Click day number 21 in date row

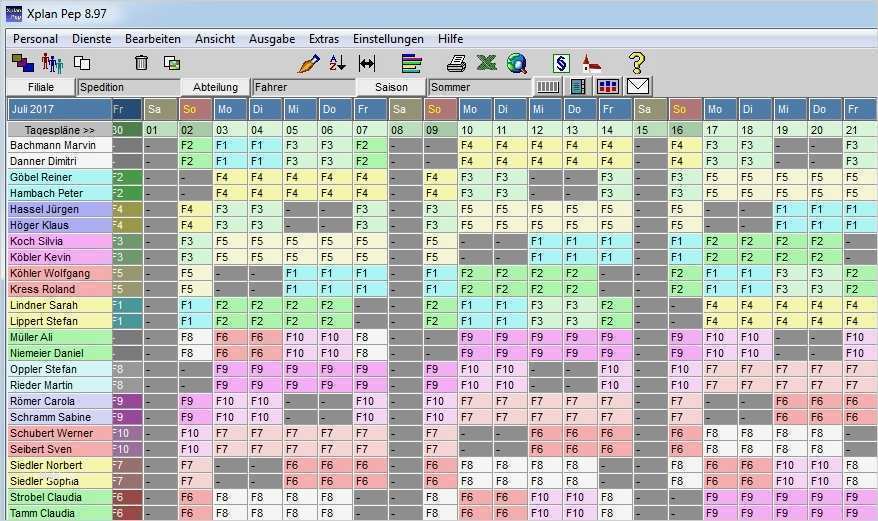(860, 130)
